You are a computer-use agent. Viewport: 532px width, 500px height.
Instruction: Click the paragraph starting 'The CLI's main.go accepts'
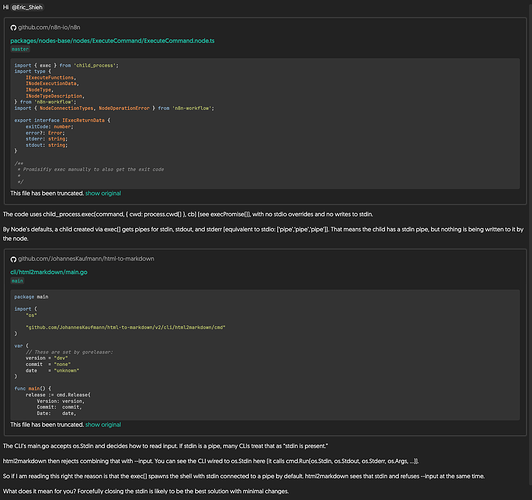[165, 446]
